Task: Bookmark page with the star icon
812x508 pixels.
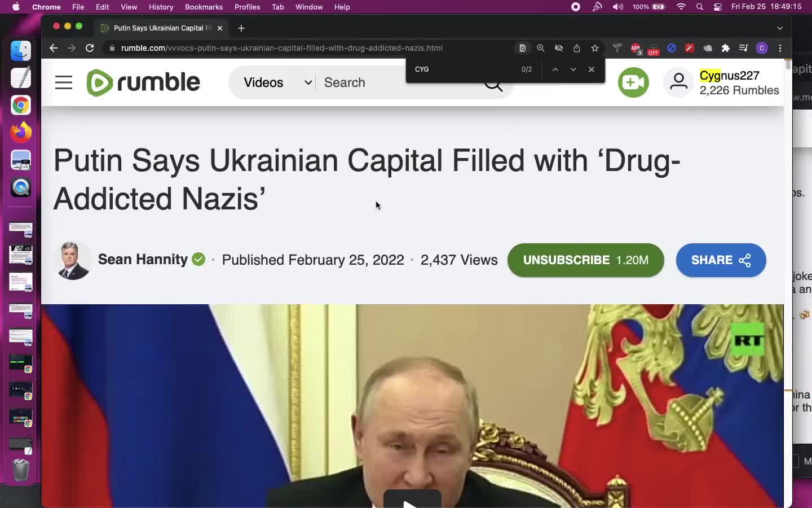Action: pyautogui.click(x=594, y=48)
